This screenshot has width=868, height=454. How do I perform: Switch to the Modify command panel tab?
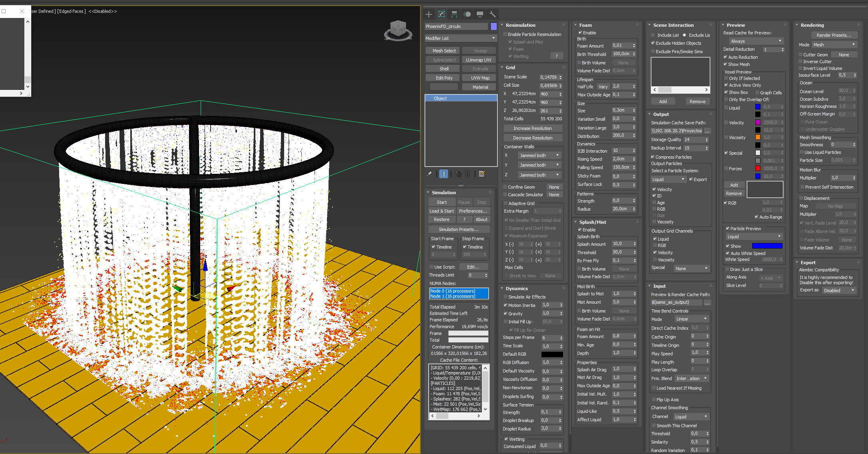pos(442,14)
